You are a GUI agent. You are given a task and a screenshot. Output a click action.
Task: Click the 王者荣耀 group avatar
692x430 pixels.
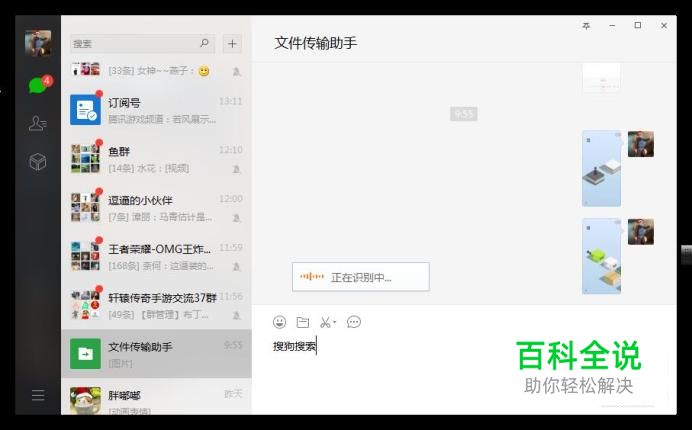[86, 256]
